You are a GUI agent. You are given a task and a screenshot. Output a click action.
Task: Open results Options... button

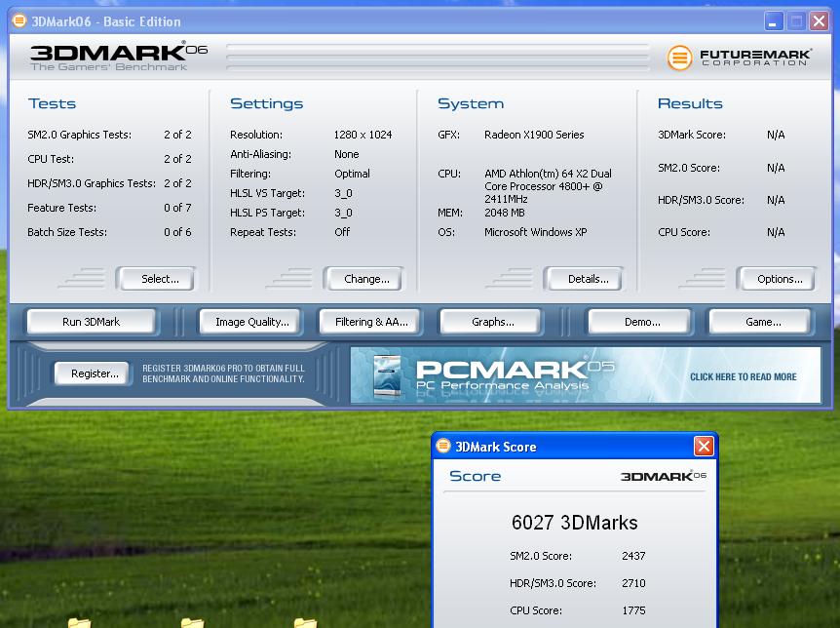(x=777, y=279)
